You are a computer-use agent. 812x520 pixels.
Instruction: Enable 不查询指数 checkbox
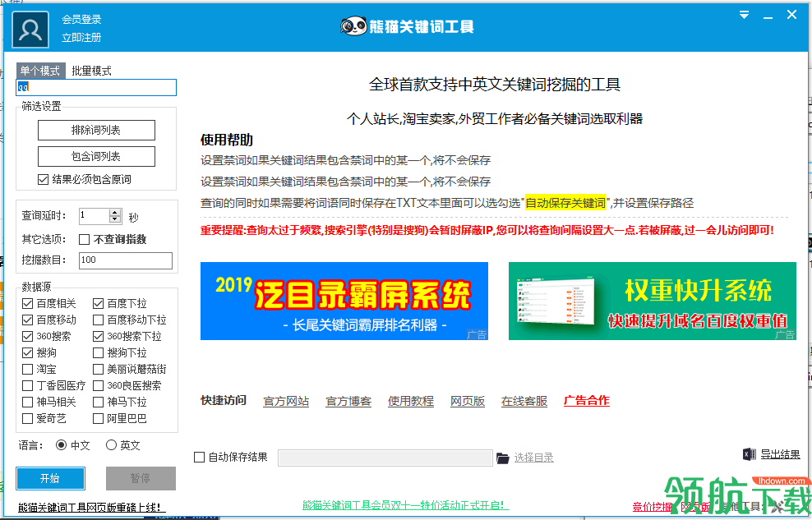(x=85, y=239)
